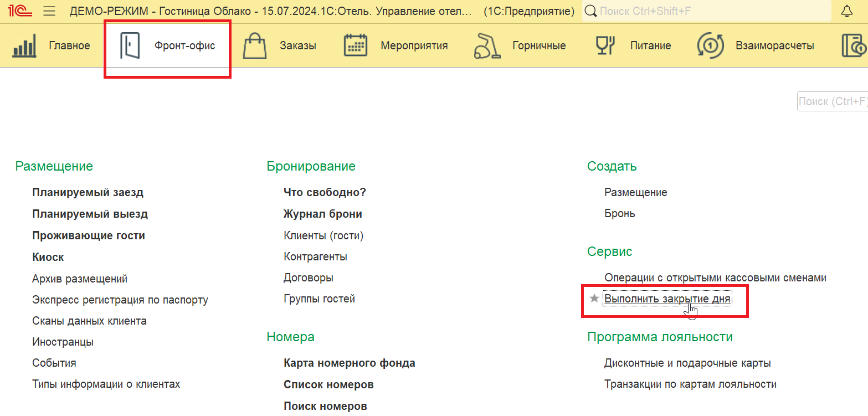Image resolution: width=868 pixels, height=416 pixels.
Task: Click the Мероприятия calendar icon
Action: pos(356,45)
